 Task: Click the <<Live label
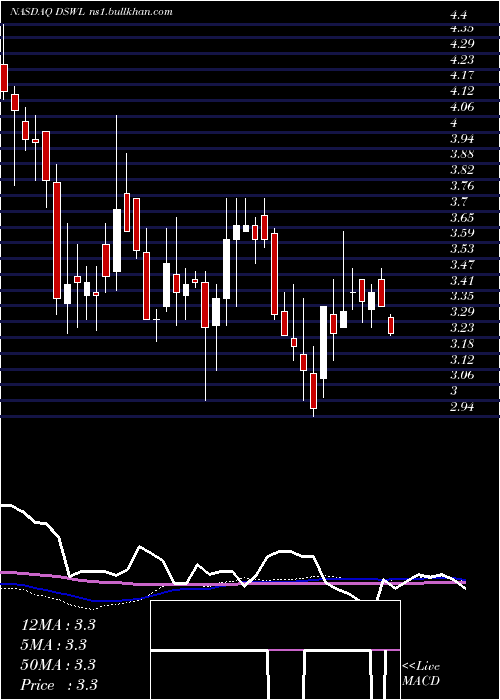[x=421, y=667]
